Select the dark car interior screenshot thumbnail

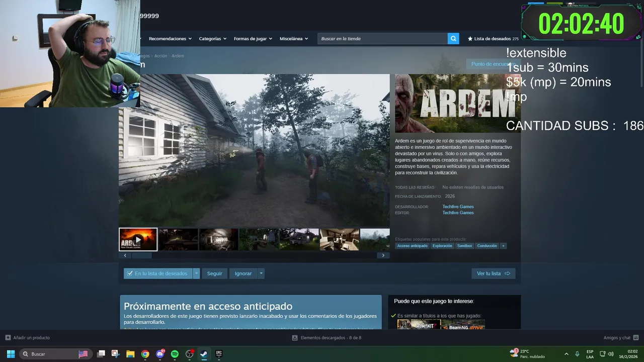pos(178,239)
